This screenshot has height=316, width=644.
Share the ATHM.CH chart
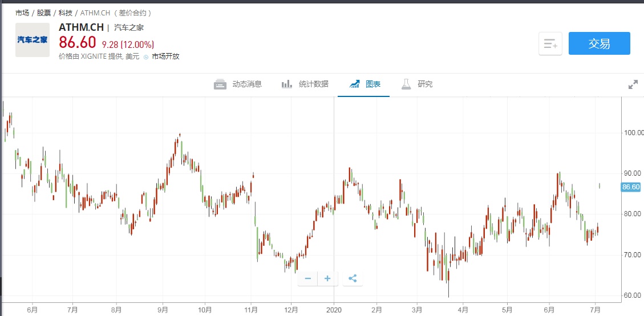click(x=353, y=278)
